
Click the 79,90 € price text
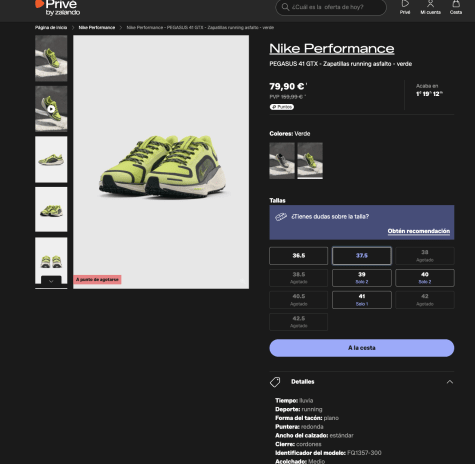[x=287, y=86]
